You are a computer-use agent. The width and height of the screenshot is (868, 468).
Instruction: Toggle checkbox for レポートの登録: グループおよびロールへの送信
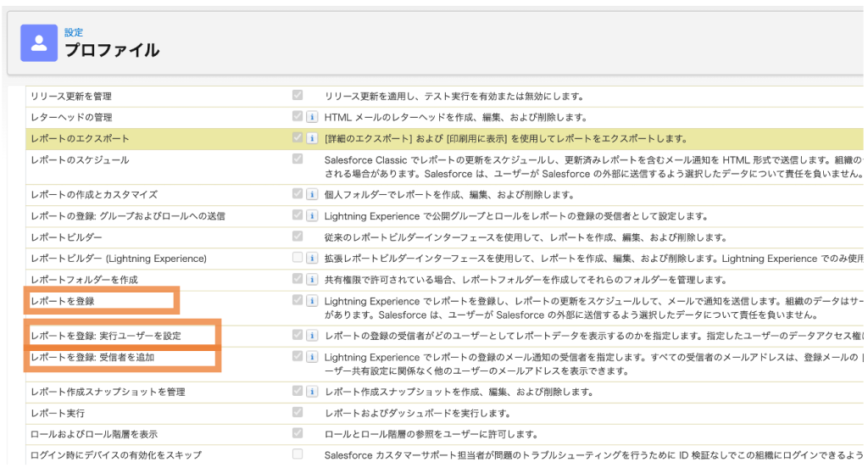(x=298, y=214)
